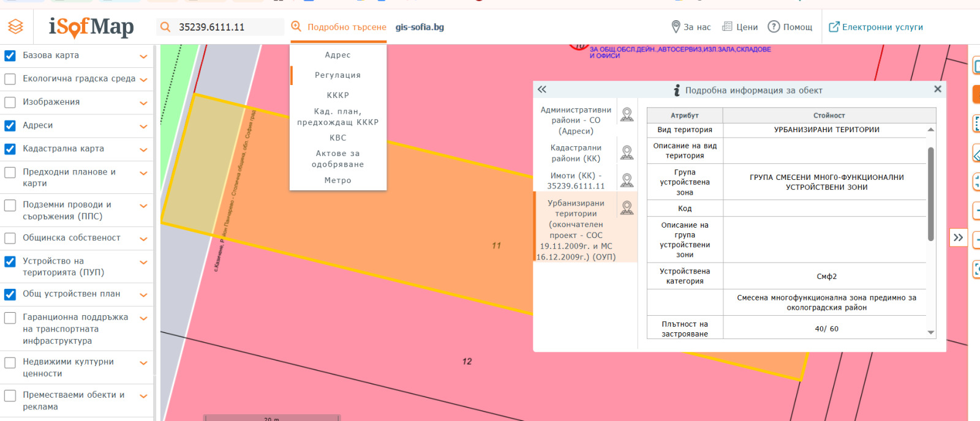Open the Цени page
This screenshot has width=980, height=421.
[740, 27]
